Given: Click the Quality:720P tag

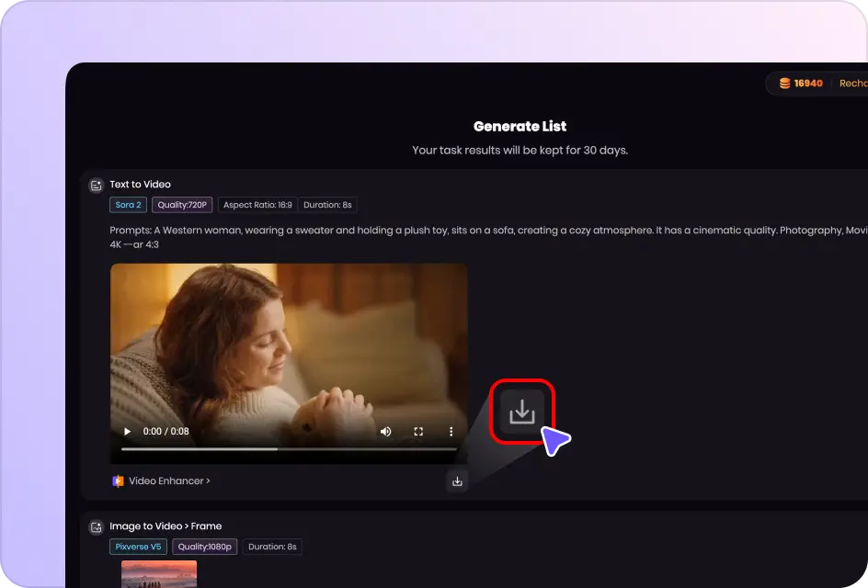Looking at the screenshot, I should (182, 205).
